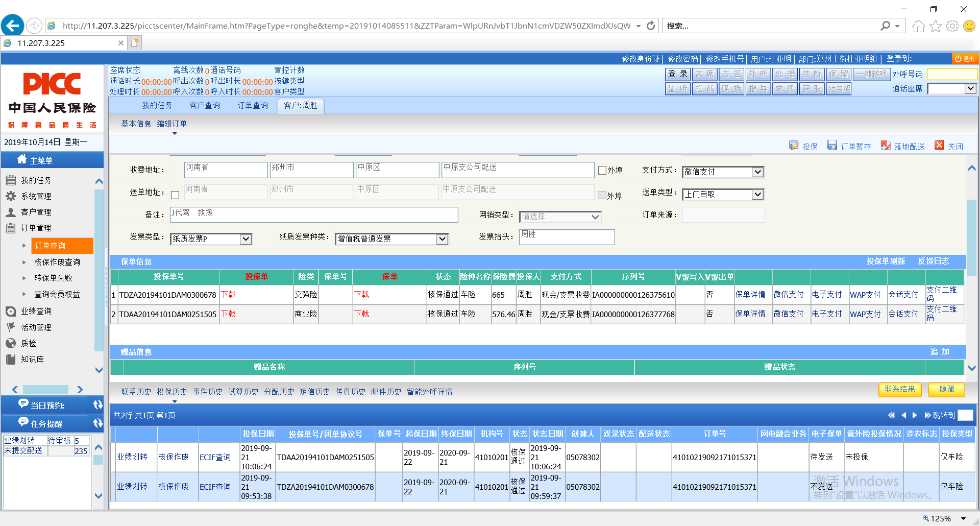The width and height of the screenshot is (980, 526).
Task: Open the 主菜单 home icon
Action: 21,159
